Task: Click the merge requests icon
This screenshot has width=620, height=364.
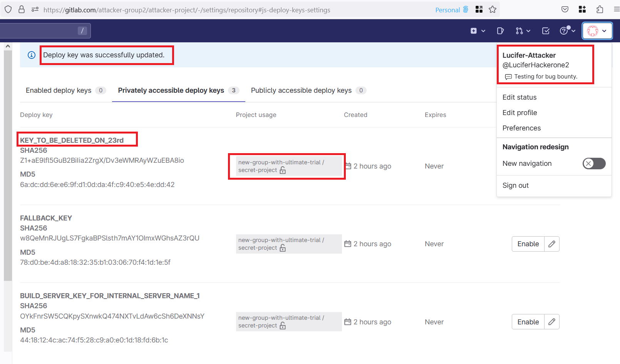Action: (523, 31)
